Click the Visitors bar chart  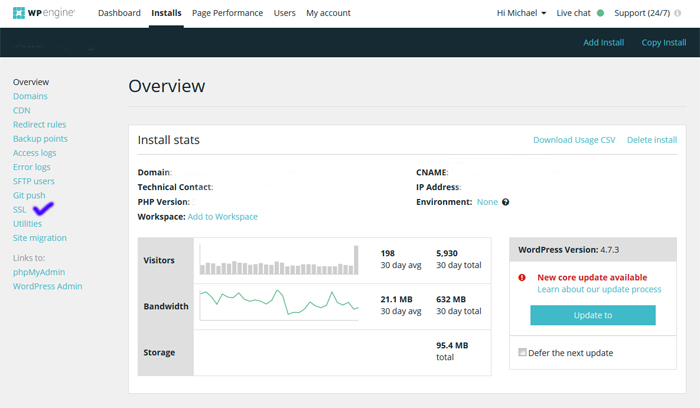(279, 260)
